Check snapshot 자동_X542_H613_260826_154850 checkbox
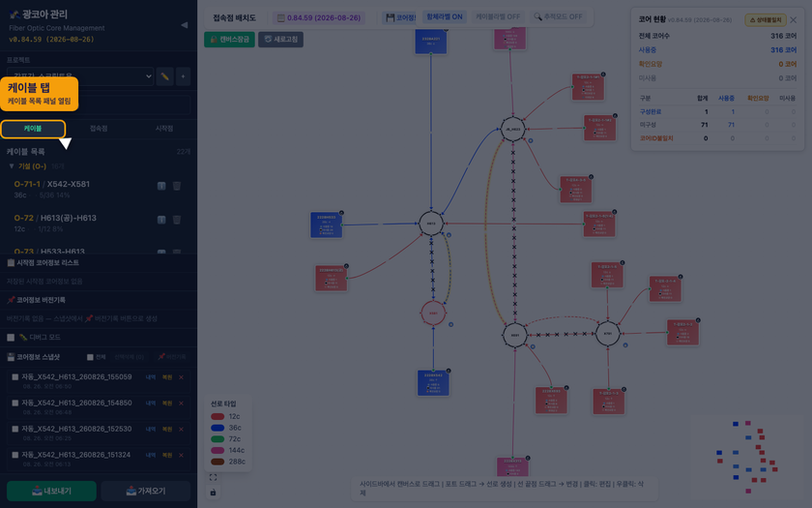Screen dimensions: 812x508 (15, 403)
